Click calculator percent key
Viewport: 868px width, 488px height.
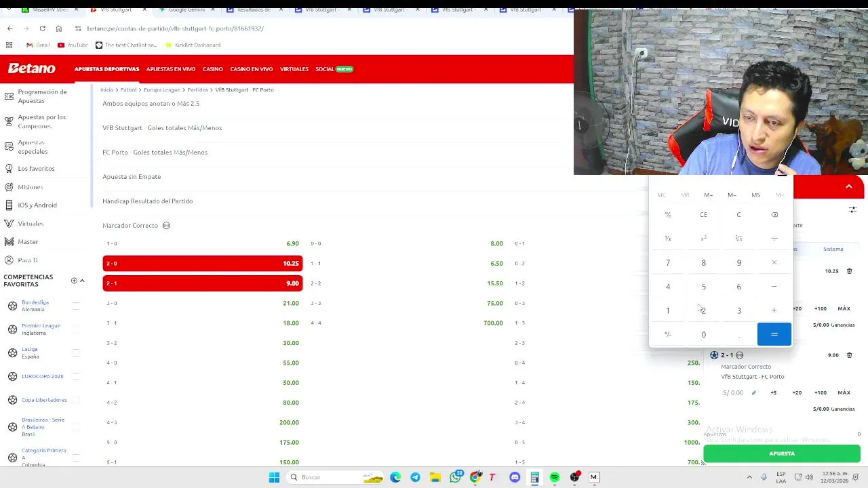point(668,215)
